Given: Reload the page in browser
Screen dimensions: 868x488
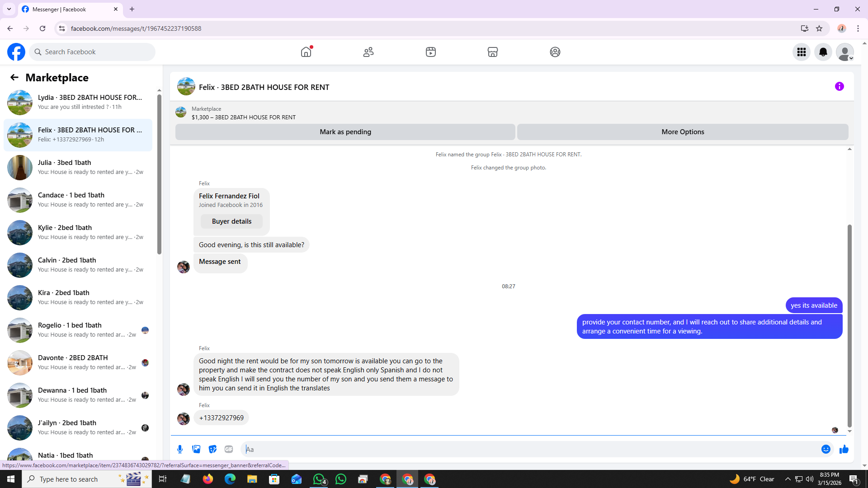Looking at the screenshot, I should coord(42,28).
